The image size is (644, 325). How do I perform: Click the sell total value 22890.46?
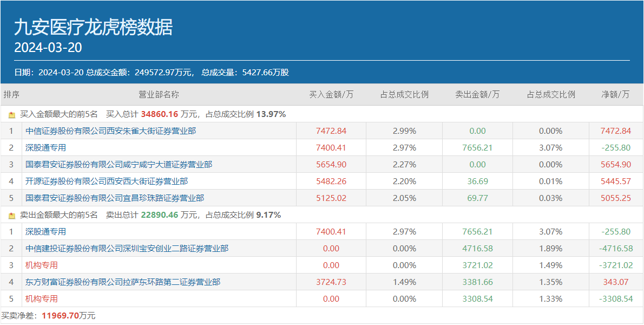pyautogui.click(x=160, y=215)
